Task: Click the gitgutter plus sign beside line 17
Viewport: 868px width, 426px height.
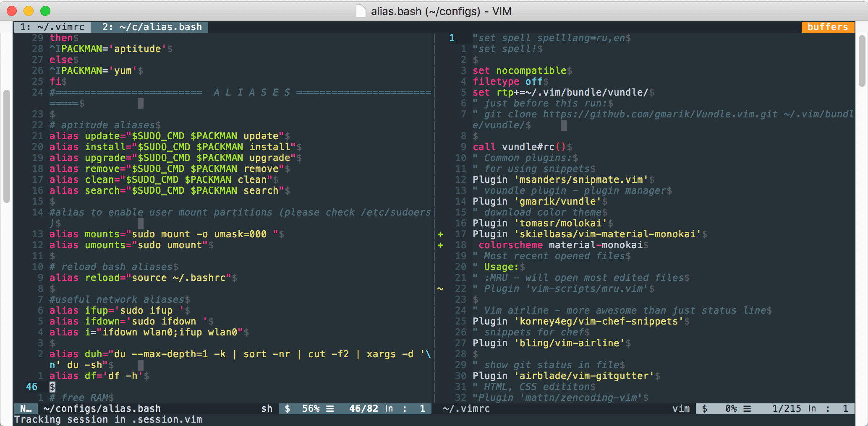Action: pos(440,234)
